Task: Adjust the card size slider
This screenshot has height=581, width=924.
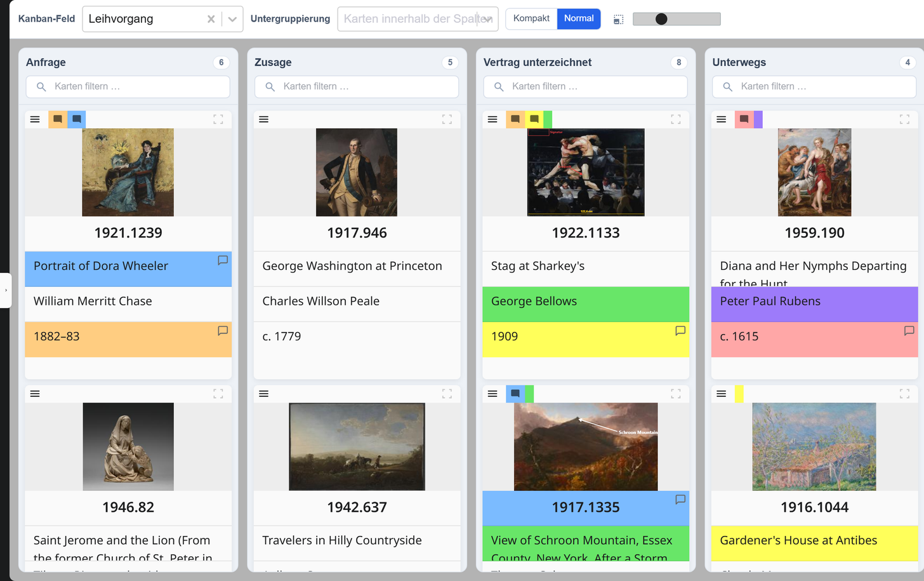Action: tap(676, 19)
